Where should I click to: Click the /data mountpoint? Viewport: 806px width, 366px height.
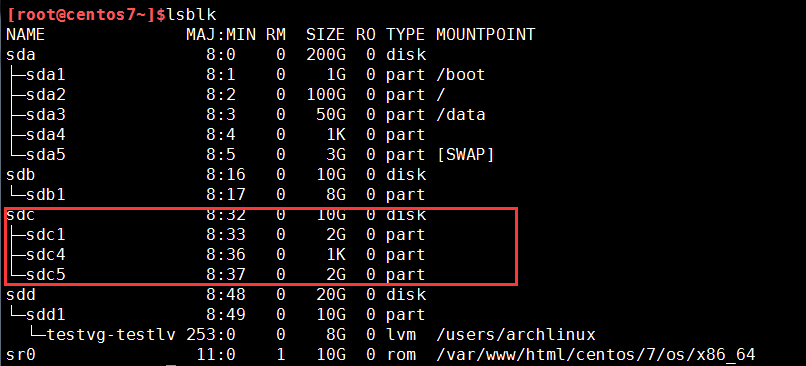coord(461,115)
